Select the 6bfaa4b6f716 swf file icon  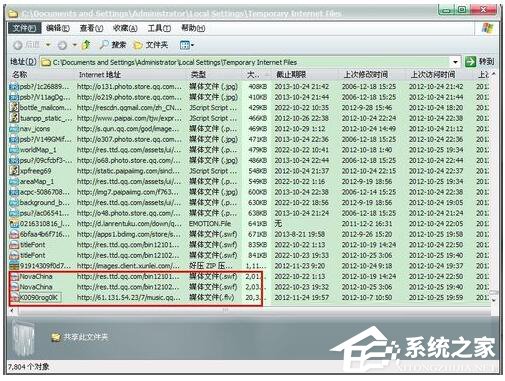(x=14, y=234)
